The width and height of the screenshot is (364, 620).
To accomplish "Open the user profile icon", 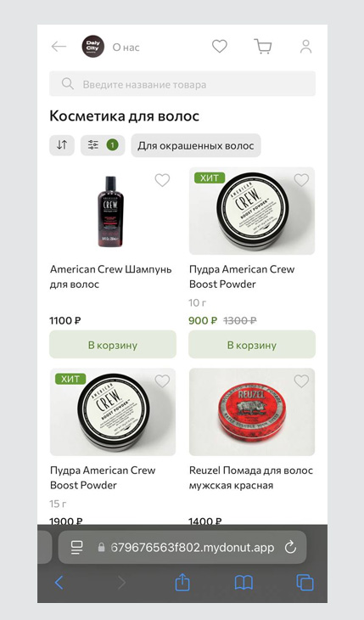I will (x=305, y=46).
